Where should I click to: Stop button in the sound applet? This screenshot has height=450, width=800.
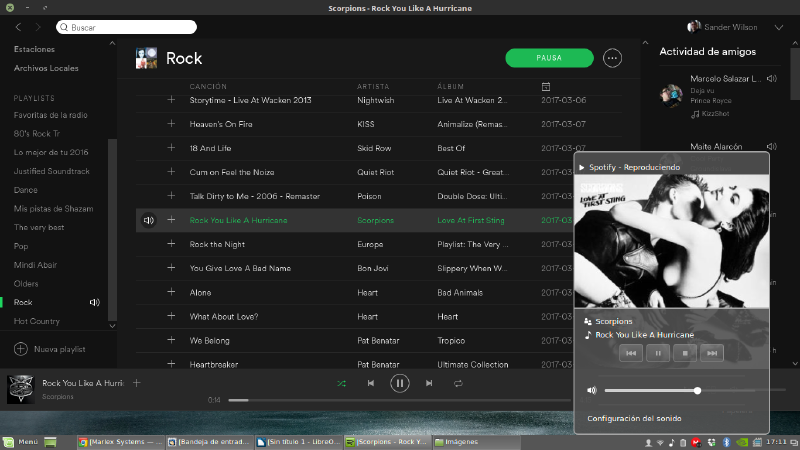tap(685, 353)
